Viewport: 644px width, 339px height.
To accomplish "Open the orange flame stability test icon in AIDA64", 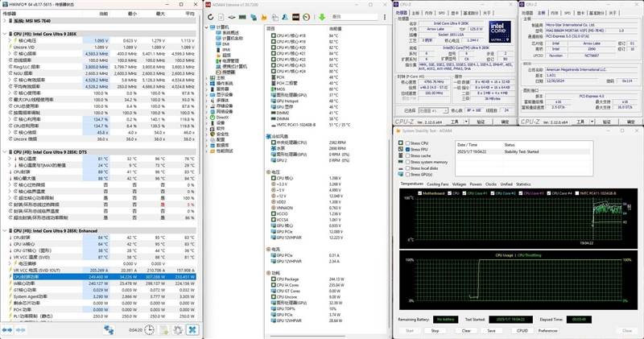I will pos(264,17).
